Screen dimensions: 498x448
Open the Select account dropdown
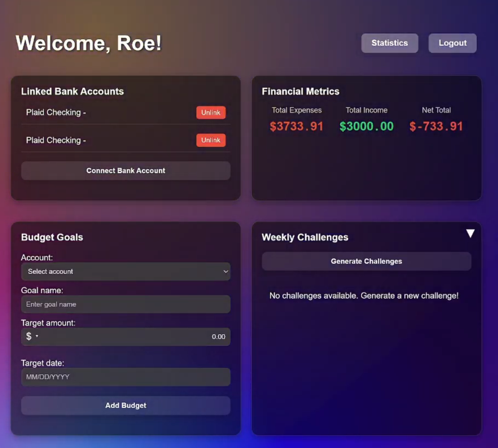coord(125,272)
